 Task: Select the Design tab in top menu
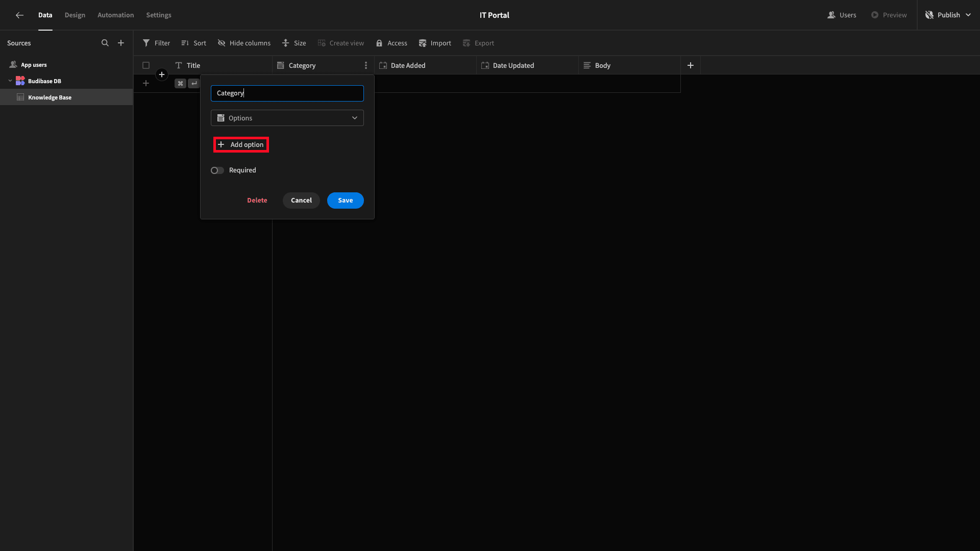pyautogui.click(x=75, y=15)
